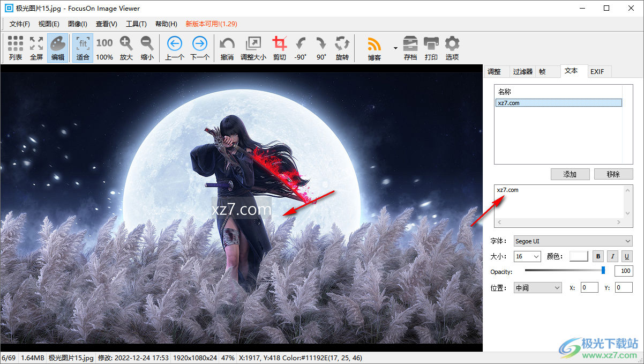Toggle Underline text formatting

tap(626, 256)
